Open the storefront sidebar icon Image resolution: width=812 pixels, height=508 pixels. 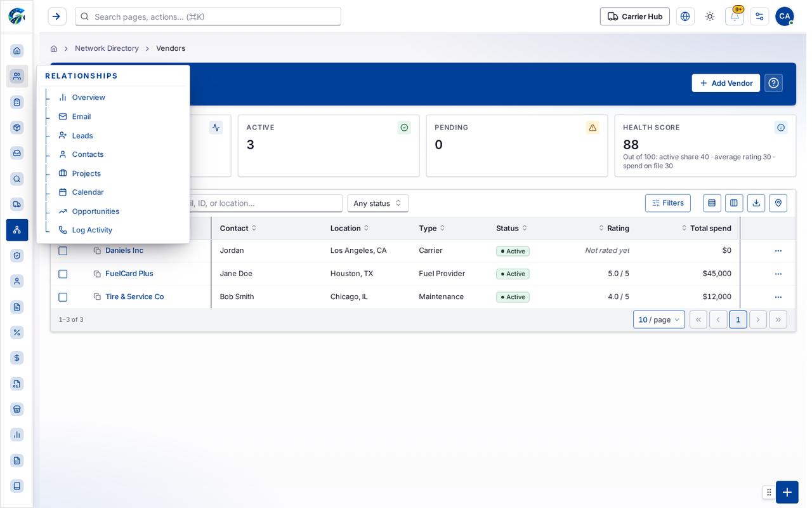pyautogui.click(x=17, y=409)
